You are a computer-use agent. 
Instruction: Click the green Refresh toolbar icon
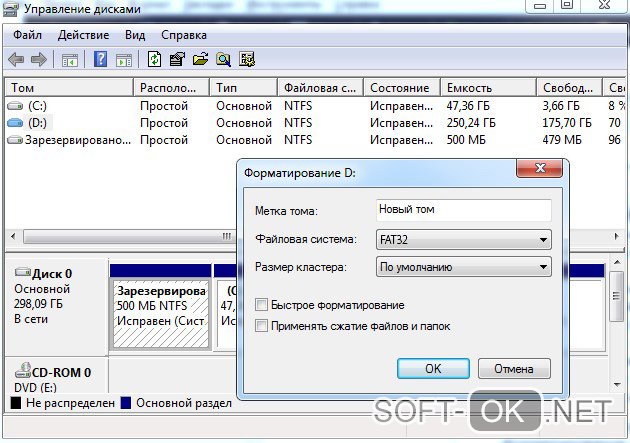click(154, 59)
